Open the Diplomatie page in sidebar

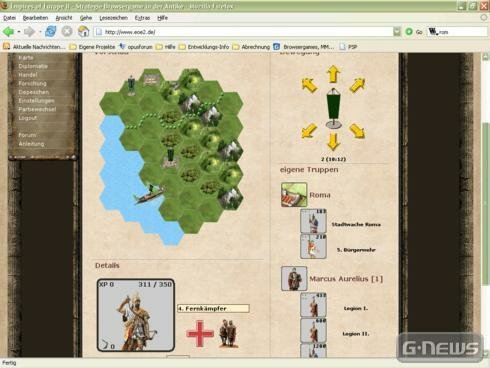coord(33,66)
